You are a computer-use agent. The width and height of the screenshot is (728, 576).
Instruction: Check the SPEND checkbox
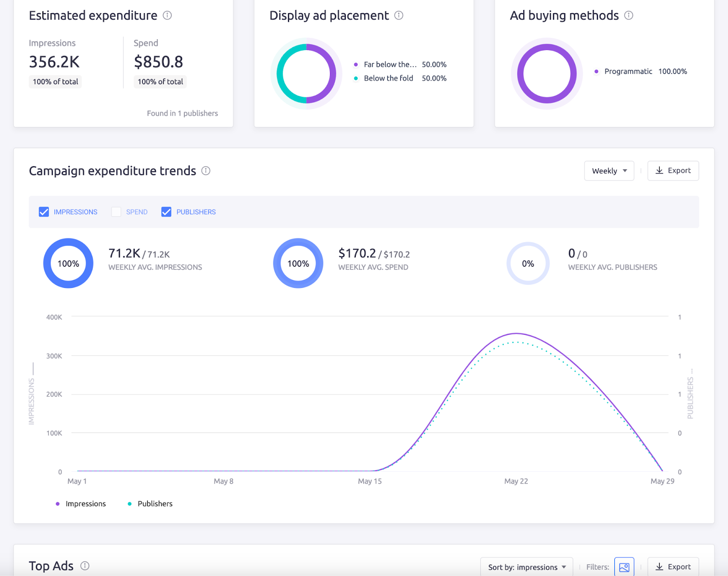[116, 212]
